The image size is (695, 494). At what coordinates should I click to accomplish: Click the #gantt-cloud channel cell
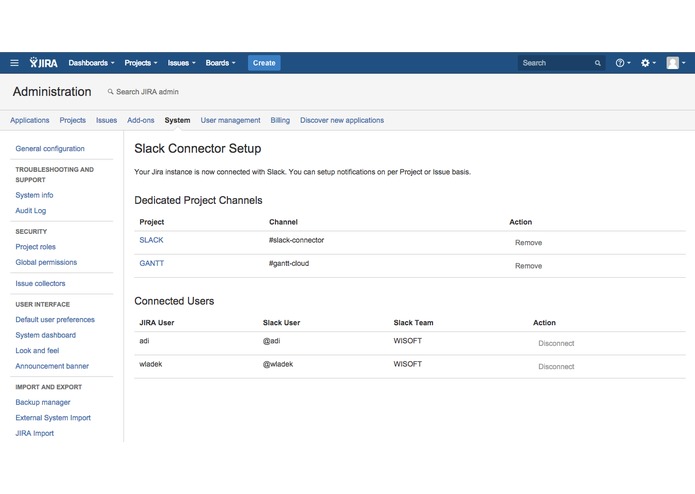289,263
